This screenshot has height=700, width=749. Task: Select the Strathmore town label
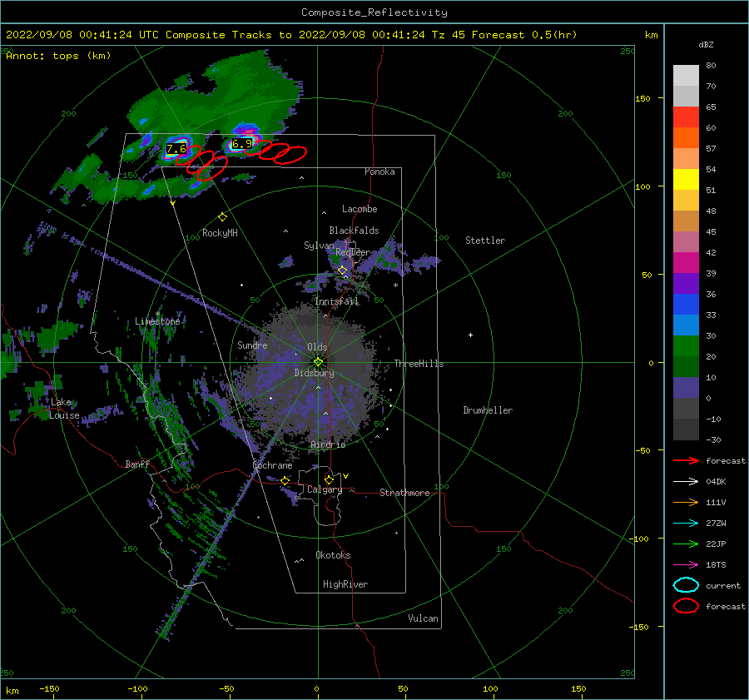tap(404, 493)
